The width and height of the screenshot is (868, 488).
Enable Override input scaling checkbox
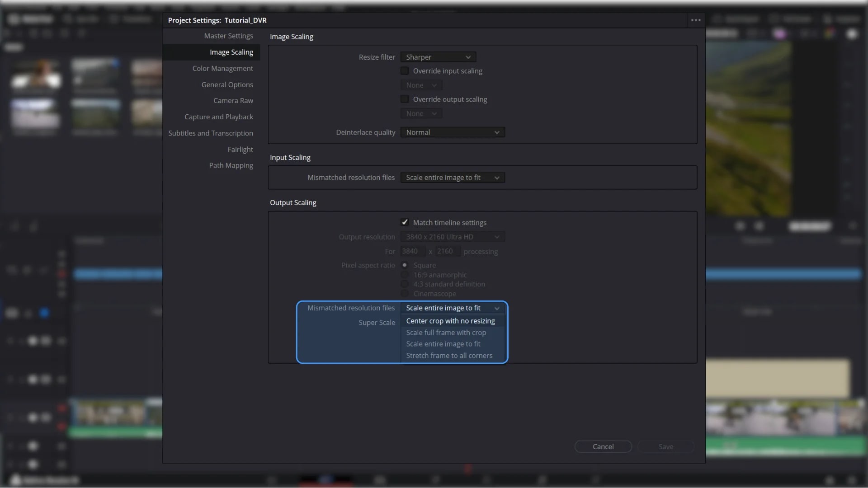click(405, 71)
